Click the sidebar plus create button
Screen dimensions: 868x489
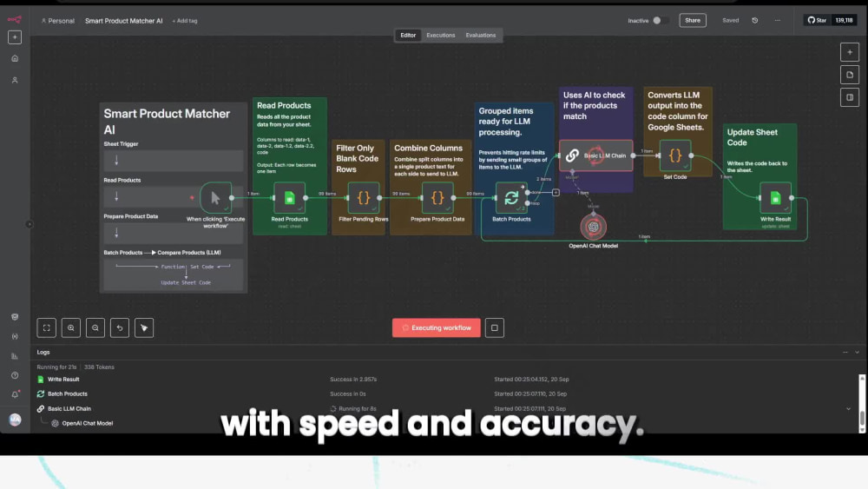(15, 37)
